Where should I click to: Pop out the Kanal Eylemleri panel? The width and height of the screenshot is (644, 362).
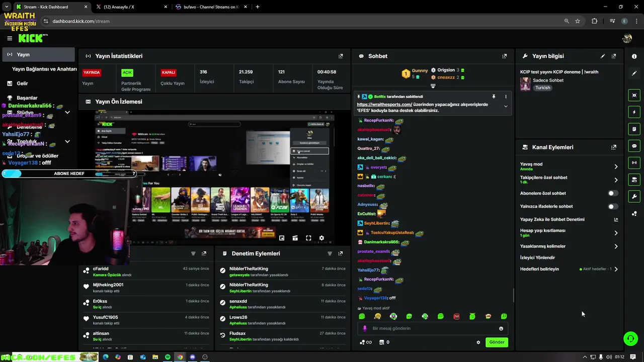tap(614, 147)
